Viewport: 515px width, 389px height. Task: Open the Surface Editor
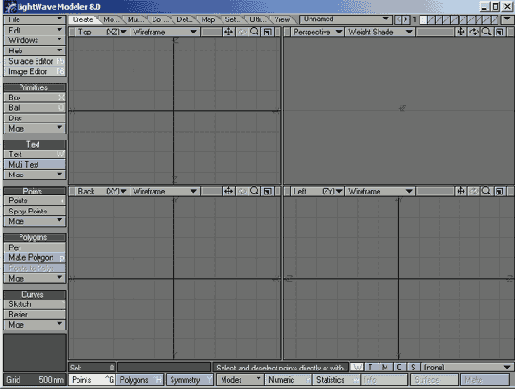(x=34, y=61)
